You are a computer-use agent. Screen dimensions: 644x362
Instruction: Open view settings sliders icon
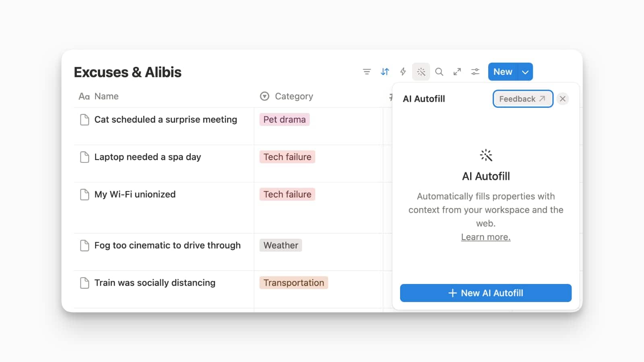[475, 72]
